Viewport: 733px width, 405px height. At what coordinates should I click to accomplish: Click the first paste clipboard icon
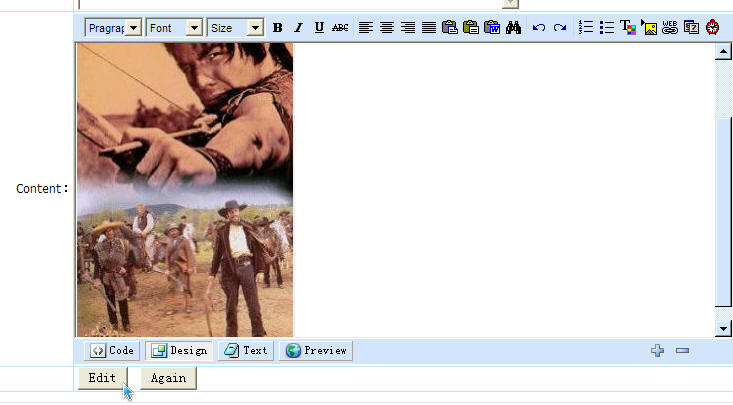(450, 28)
